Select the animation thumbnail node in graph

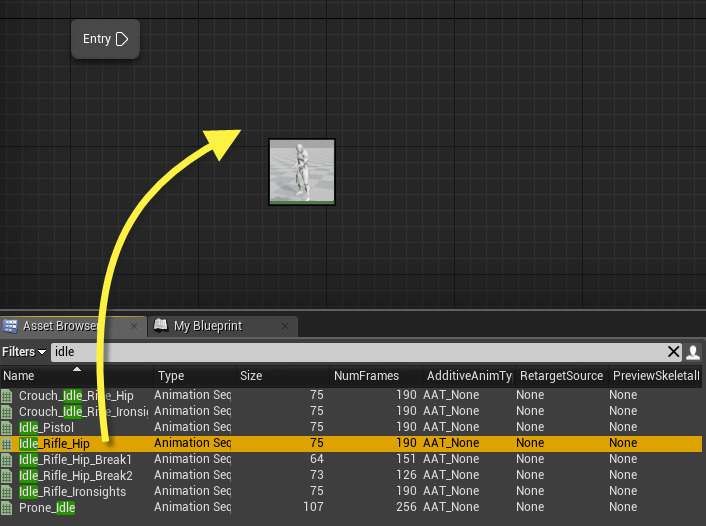[302, 172]
